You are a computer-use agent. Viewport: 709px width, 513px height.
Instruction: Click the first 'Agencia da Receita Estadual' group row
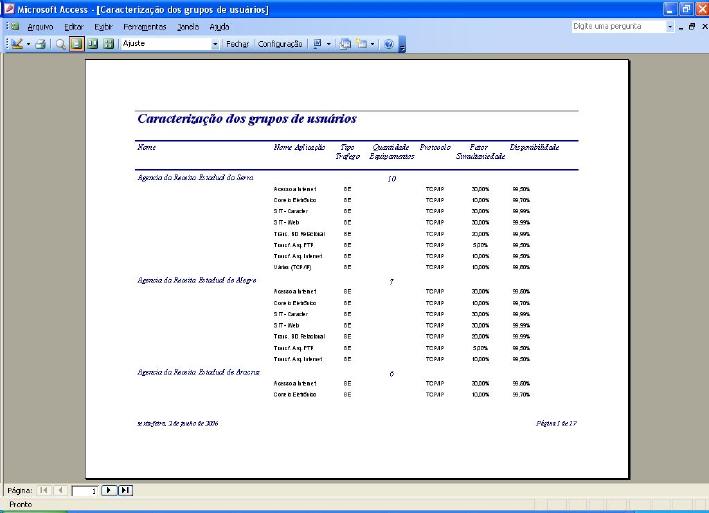tap(195, 177)
